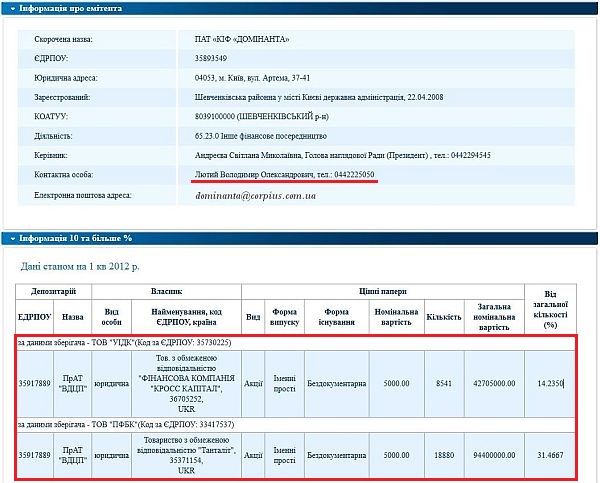The width and height of the screenshot is (600, 483).
Task: Click the 'Інформація 10 та більше %' header title
Action: (x=74, y=238)
